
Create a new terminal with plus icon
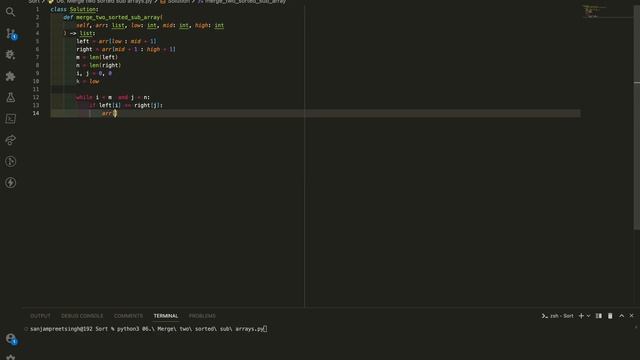(x=581, y=316)
